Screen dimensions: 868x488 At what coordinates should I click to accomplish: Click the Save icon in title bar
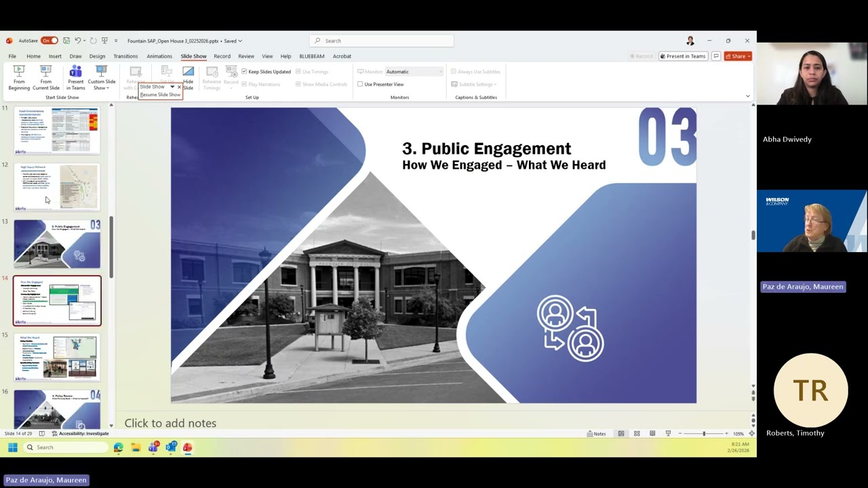[x=66, y=41]
